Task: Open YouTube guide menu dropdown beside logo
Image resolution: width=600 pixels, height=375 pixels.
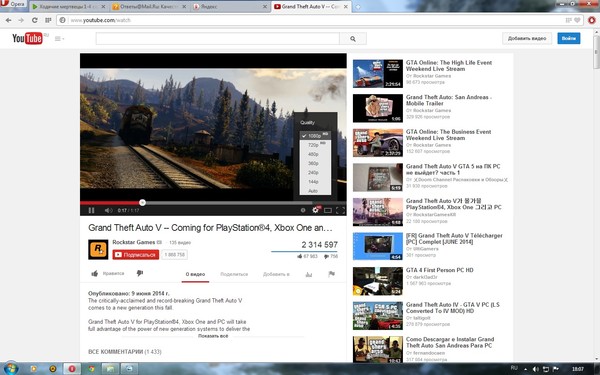Action: point(59,39)
